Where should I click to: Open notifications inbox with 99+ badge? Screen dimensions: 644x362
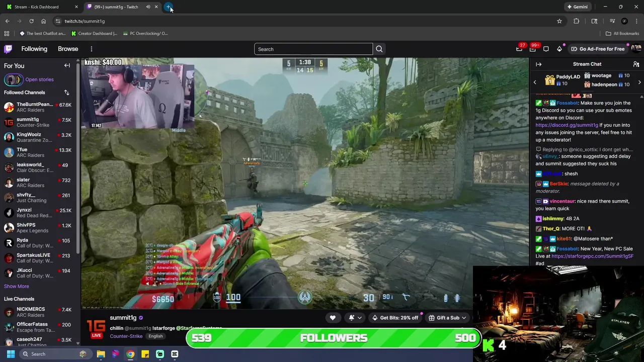tap(532, 49)
